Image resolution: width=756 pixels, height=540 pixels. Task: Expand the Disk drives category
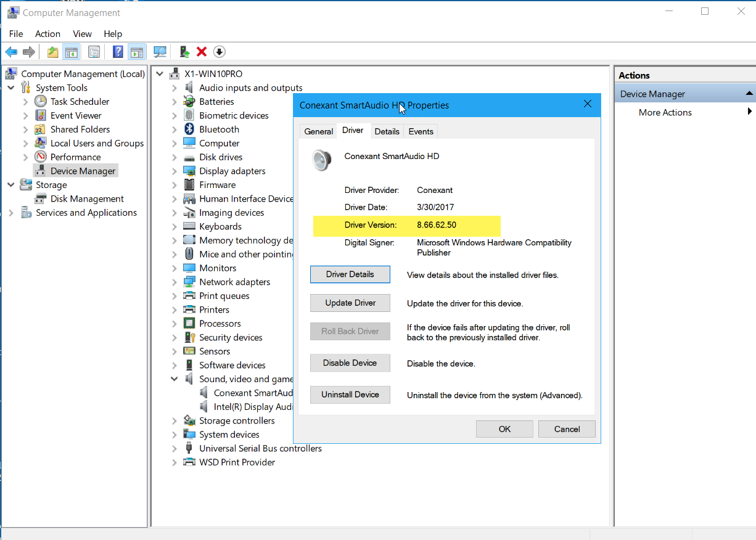(x=175, y=157)
